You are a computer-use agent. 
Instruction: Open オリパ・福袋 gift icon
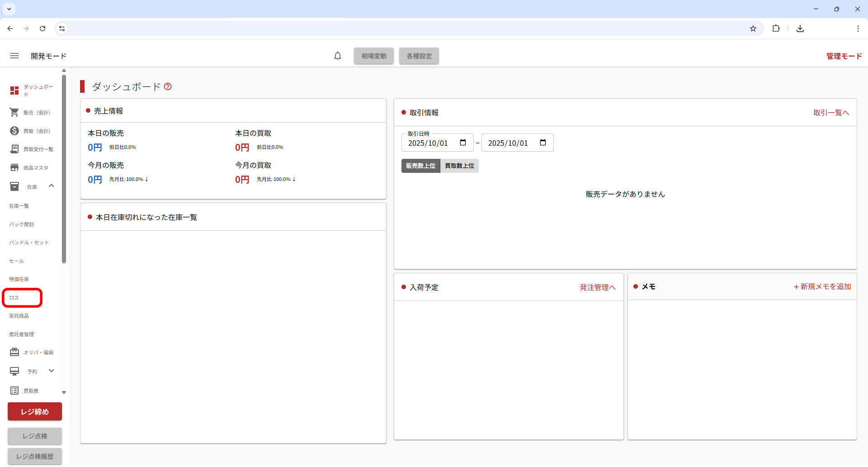[14, 352]
